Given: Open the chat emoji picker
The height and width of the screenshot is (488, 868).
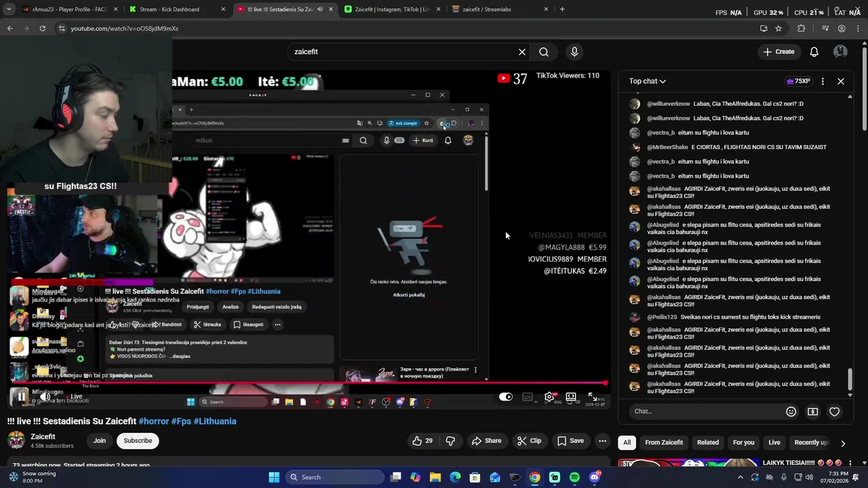Looking at the screenshot, I should click(791, 411).
